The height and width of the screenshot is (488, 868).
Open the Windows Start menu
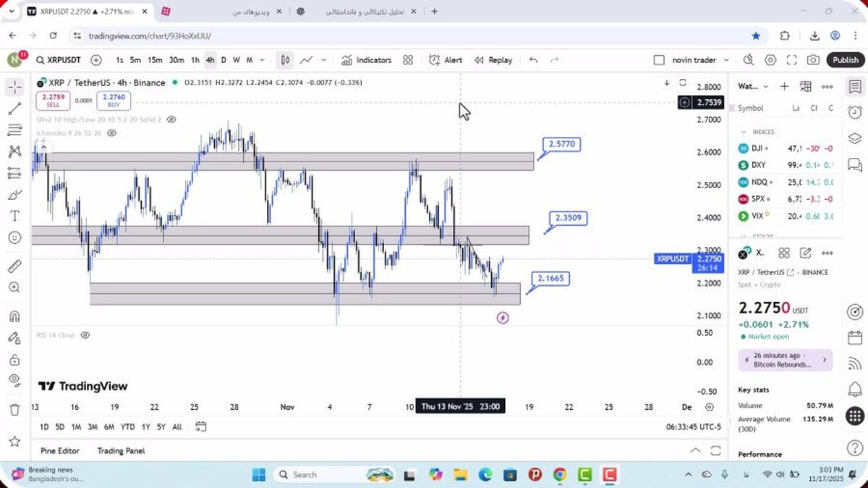[x=259, y=474]
